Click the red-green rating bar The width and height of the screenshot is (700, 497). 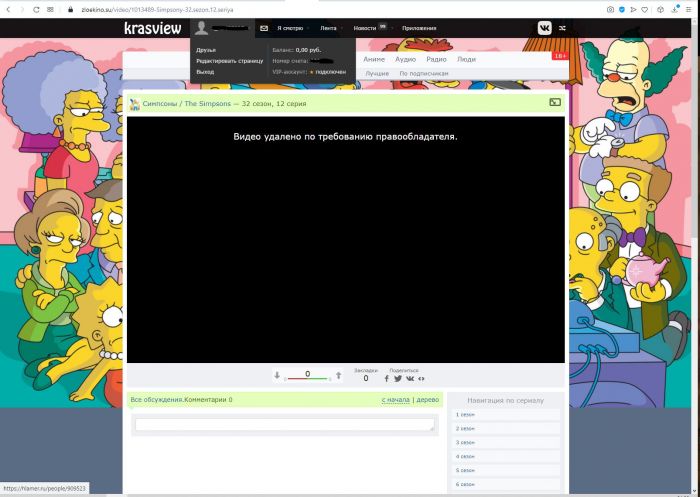pyautogui.click(x=308, y=379)
